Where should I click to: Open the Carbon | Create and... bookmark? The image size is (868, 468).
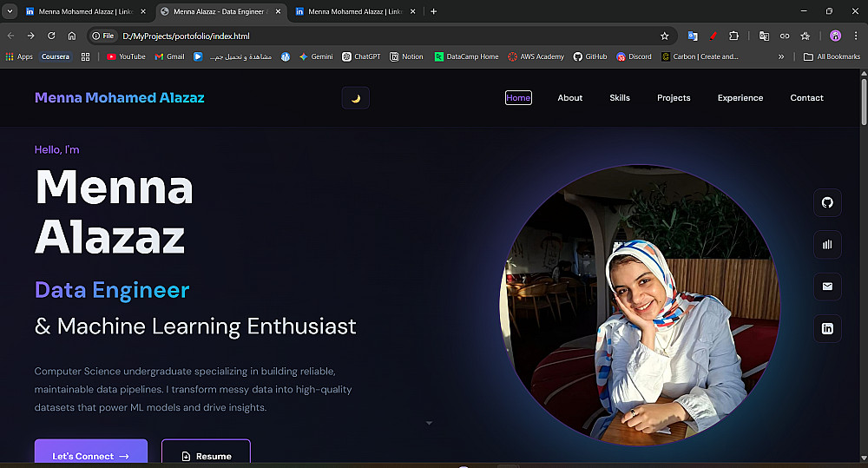coord(700,56)
